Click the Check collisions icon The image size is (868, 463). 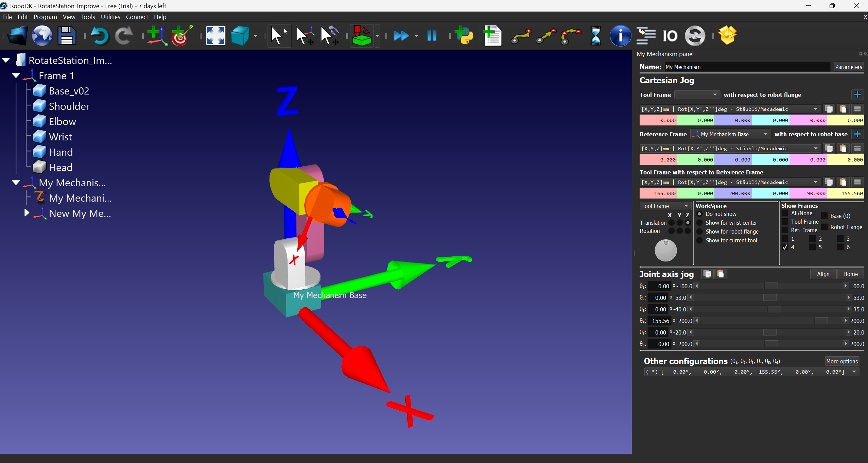point(361,36)
